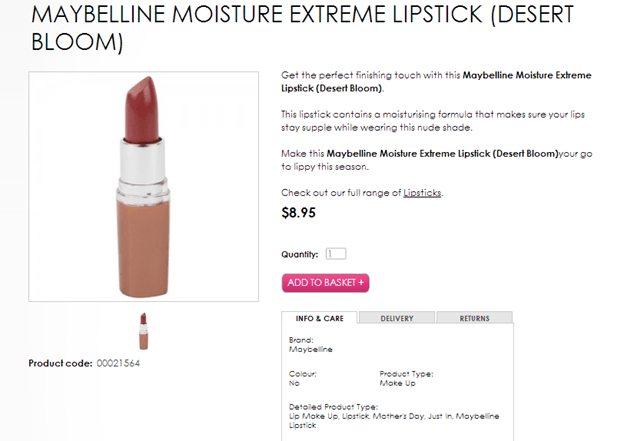Screen dimensions: 624x441
Task: Click the Brand value Maybelline
Action: (310, 350)
